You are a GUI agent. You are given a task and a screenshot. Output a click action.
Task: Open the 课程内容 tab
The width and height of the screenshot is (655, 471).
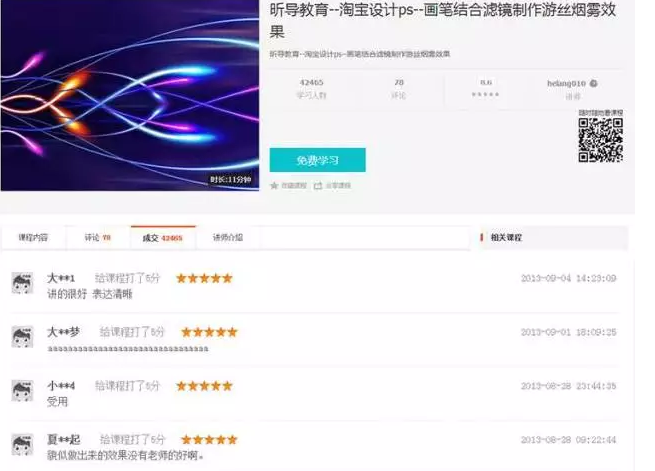click(x=33, y=238)
